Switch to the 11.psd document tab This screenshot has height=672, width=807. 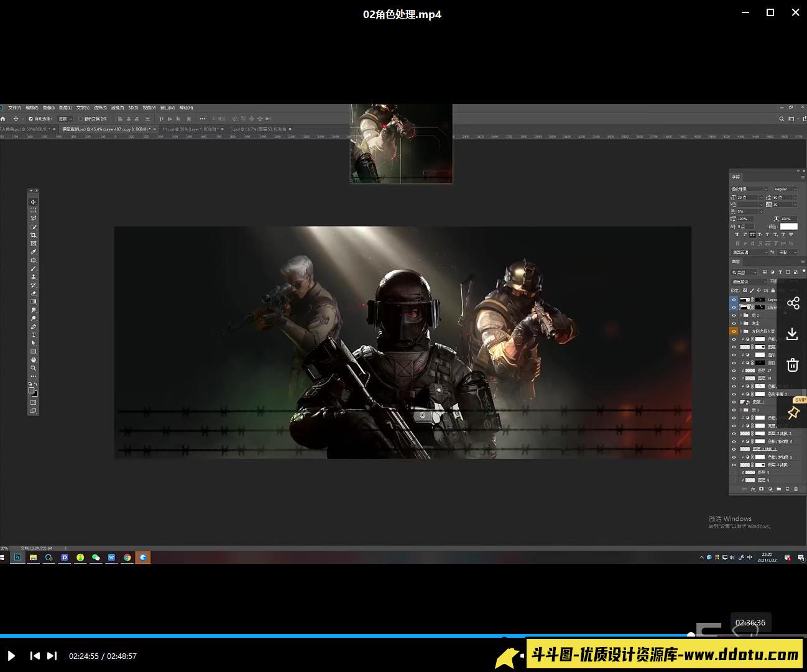pos(192,129)
